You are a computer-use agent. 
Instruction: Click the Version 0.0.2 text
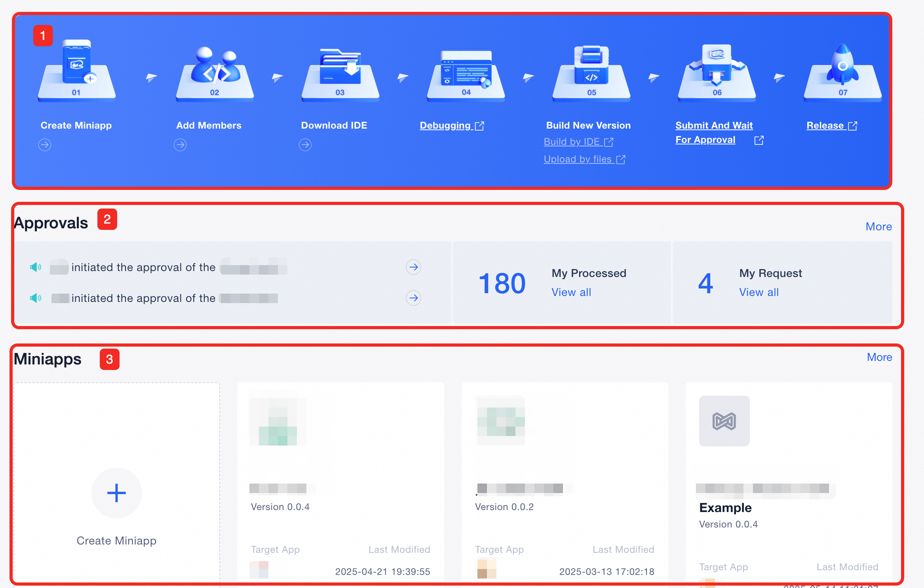(504, 507)
